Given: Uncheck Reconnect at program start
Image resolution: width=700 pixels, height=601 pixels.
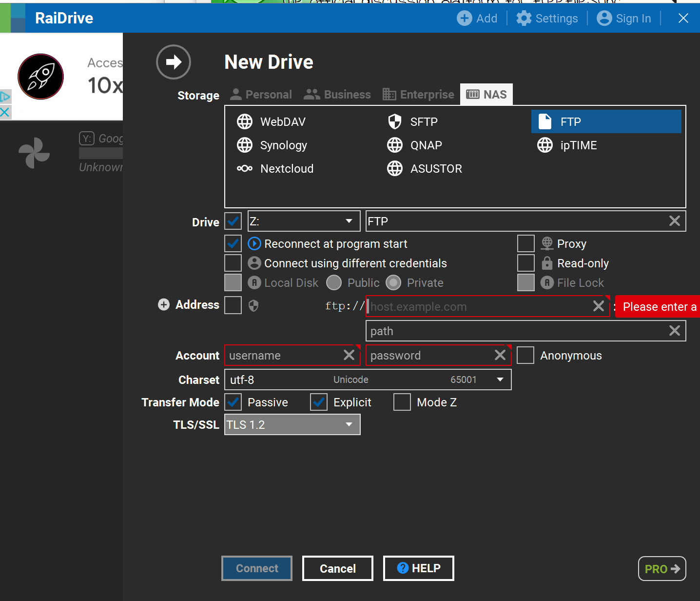Looking at the screenshot, I should tap(233, 243).
